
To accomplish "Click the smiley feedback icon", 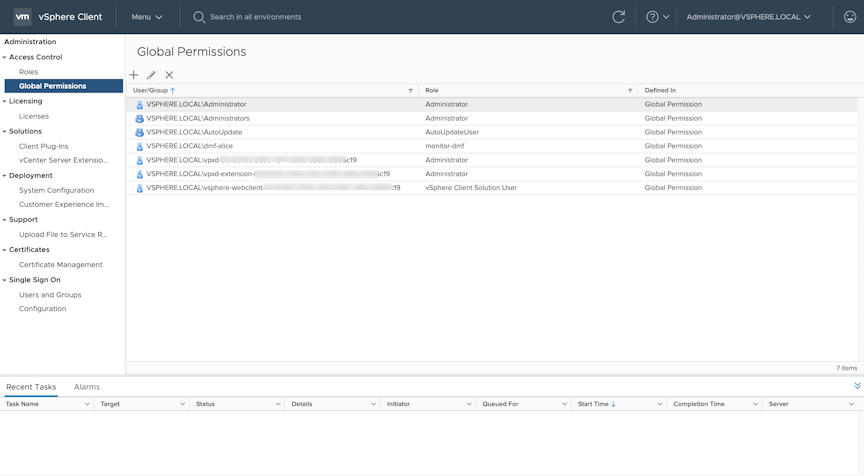I will (850, 17).
